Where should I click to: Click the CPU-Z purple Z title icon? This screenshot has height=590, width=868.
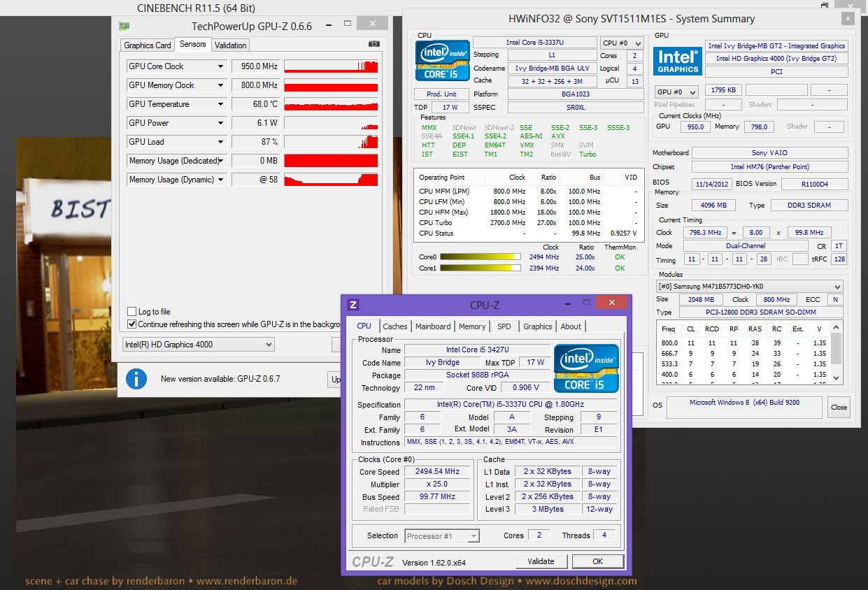pyautogui.click(x=353, y=304)
